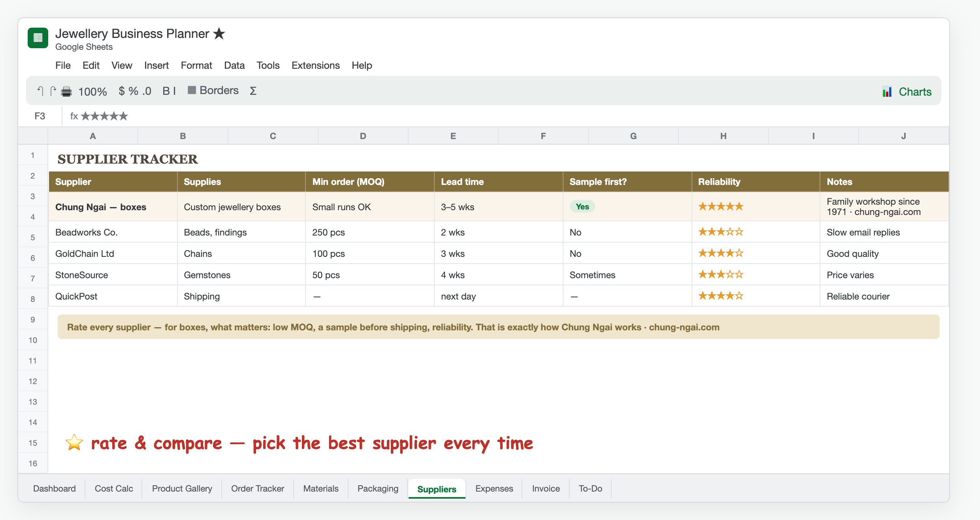Click the green 'Yes' badge

582,207
